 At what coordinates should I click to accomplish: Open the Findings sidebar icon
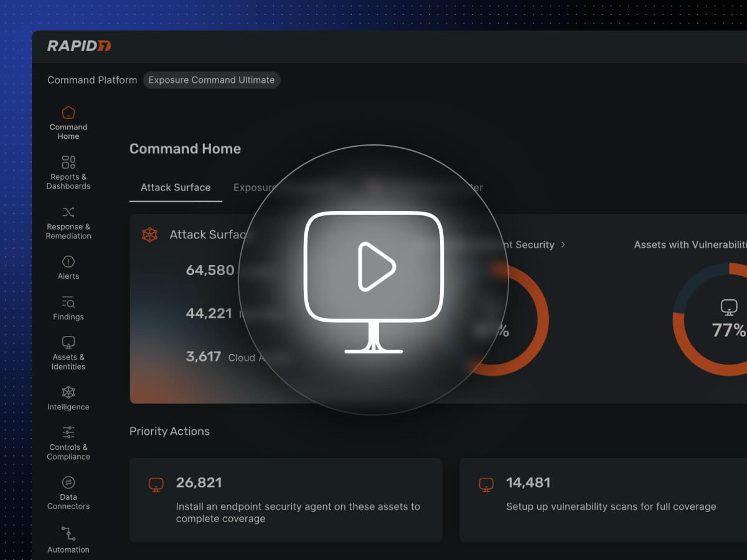pyautogui.click(x=68, y=302)
